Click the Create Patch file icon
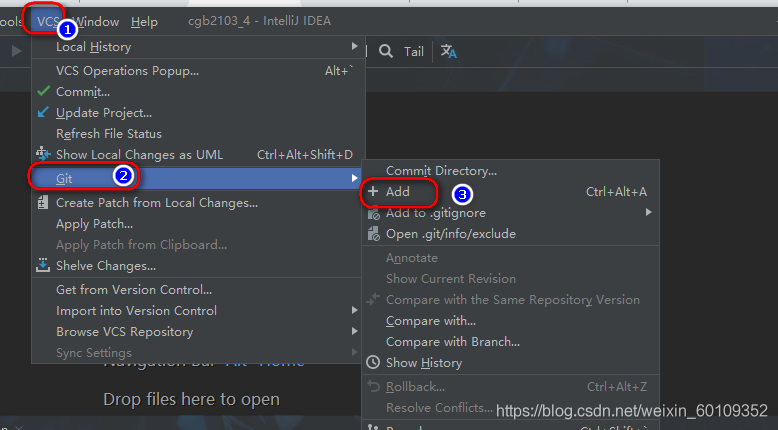778x430 pixels. coord(43,202)
